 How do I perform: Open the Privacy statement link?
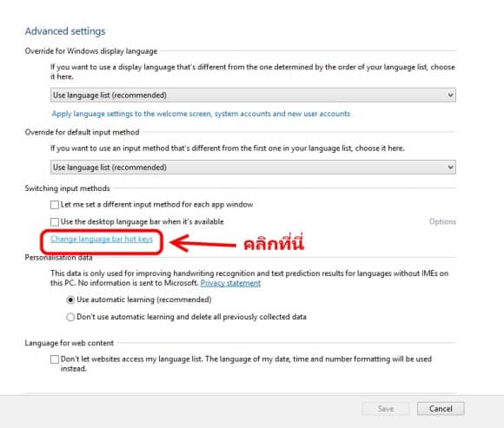(x=230, y=283)
